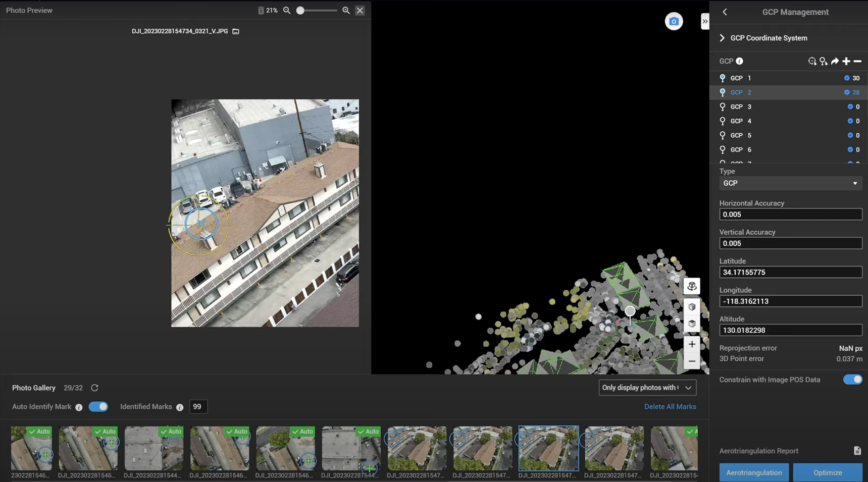
Task: Close the Photo Preview panel
Action: click(360, 11)
